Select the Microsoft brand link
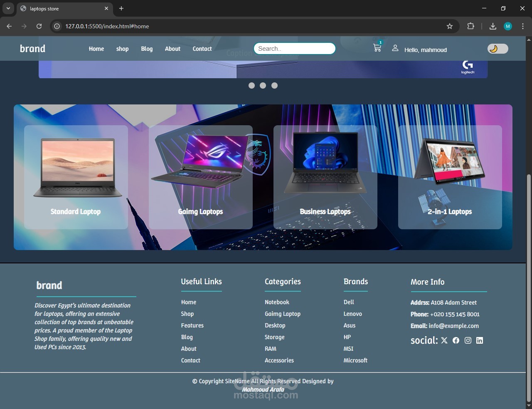 (x=356, y=360)
